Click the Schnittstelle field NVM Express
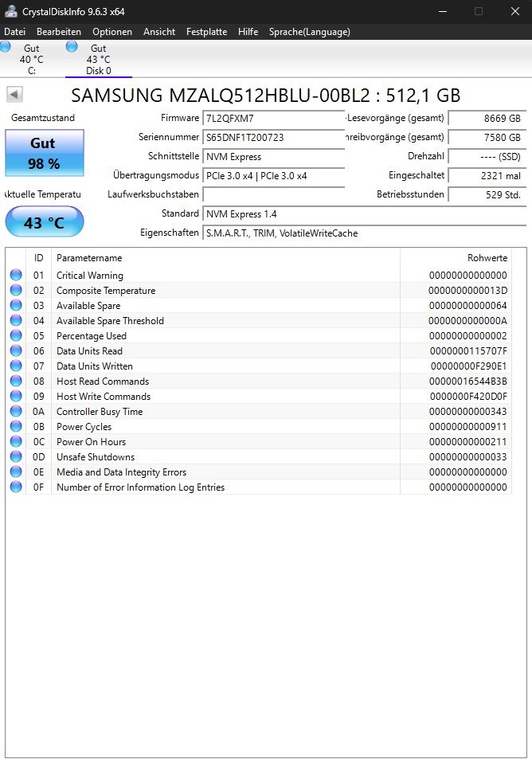The width and height of the screenshot is (532, 763). [x=273, y=157]
